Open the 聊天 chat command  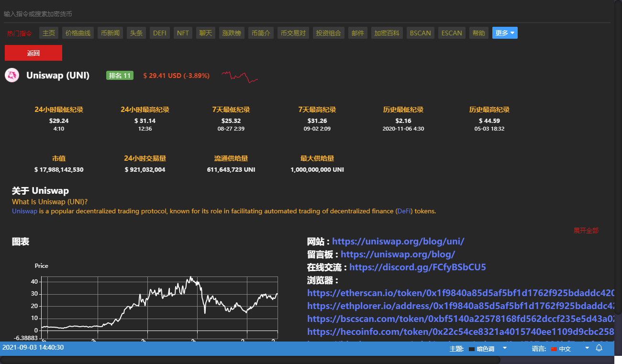pyautogui.click(x=206, y=33)
